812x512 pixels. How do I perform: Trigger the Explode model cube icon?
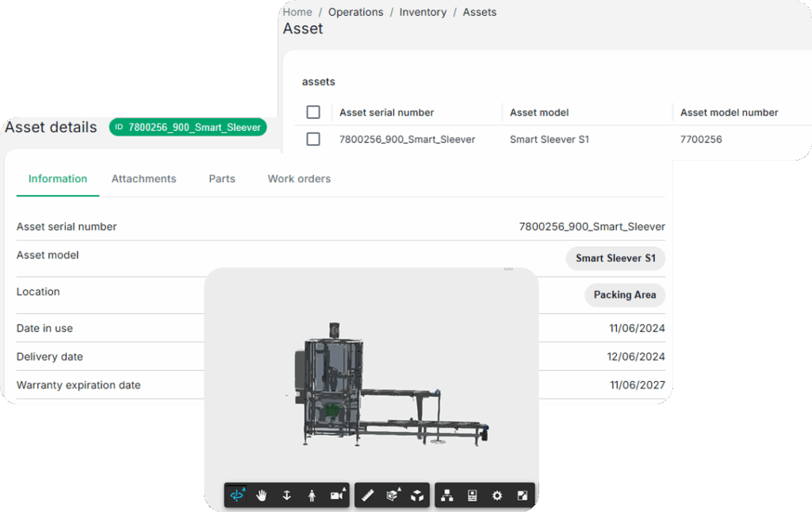pyautogui.click(x=417, y=495)
